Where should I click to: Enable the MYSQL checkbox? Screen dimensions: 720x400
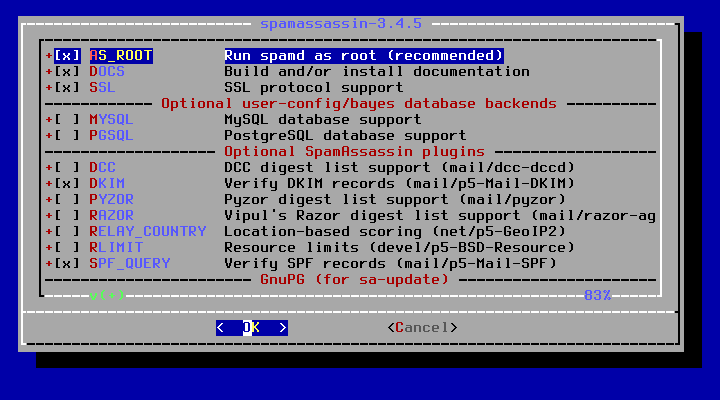click(x=68, y=119)
